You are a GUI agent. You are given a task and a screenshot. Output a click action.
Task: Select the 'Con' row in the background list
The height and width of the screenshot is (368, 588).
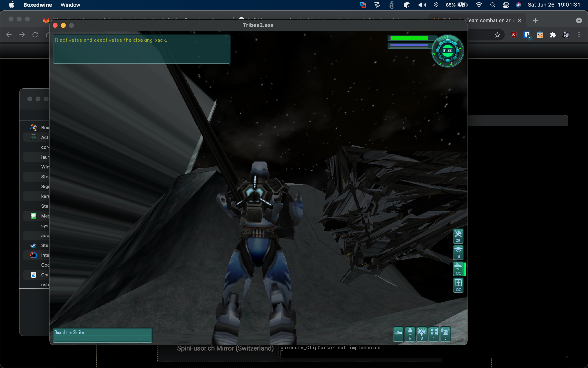(x=37, y=275)
